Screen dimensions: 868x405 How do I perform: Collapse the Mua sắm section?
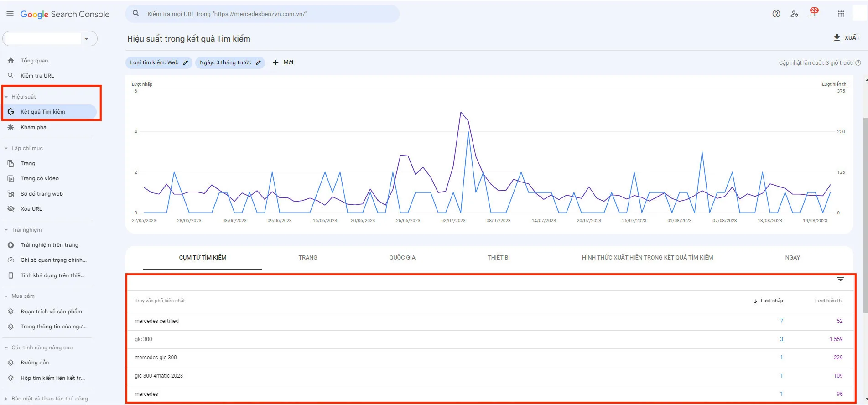coord(6,296)
